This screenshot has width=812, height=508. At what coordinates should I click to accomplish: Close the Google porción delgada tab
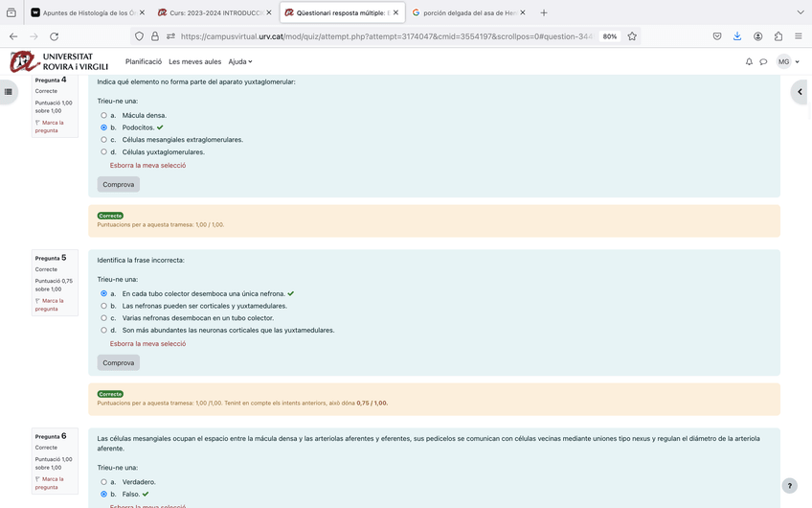[x=523, y=12]
